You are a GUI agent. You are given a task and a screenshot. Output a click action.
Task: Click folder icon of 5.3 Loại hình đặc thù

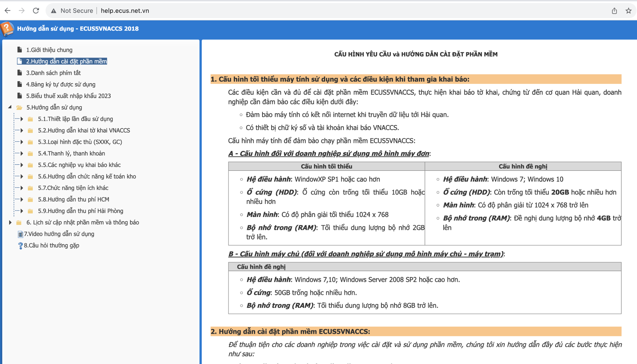[30, 142]
